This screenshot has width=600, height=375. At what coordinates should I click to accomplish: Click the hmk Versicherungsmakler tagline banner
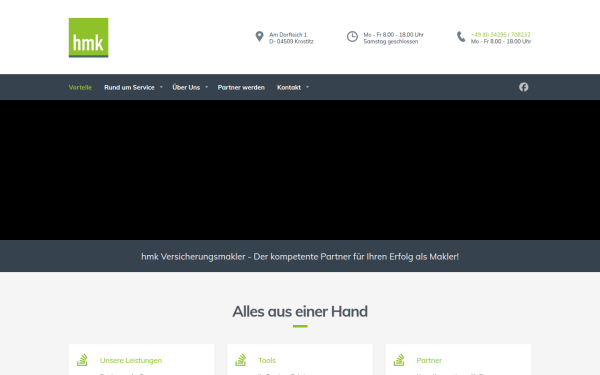(300, 256)
